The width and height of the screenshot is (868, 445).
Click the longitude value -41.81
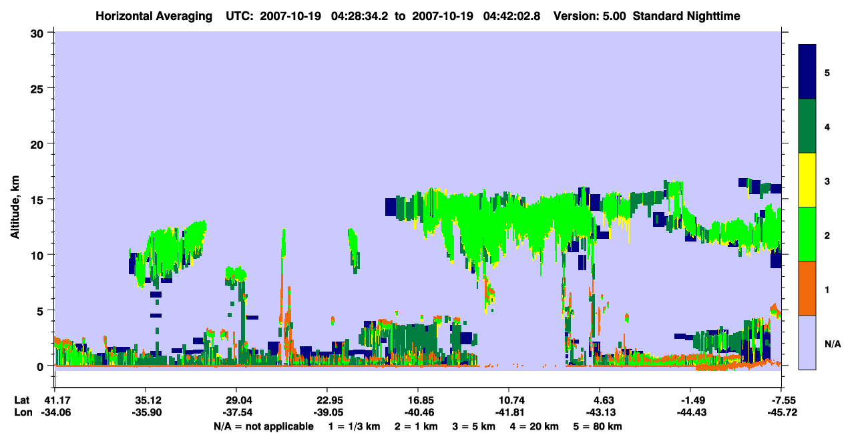pos(508,413)
